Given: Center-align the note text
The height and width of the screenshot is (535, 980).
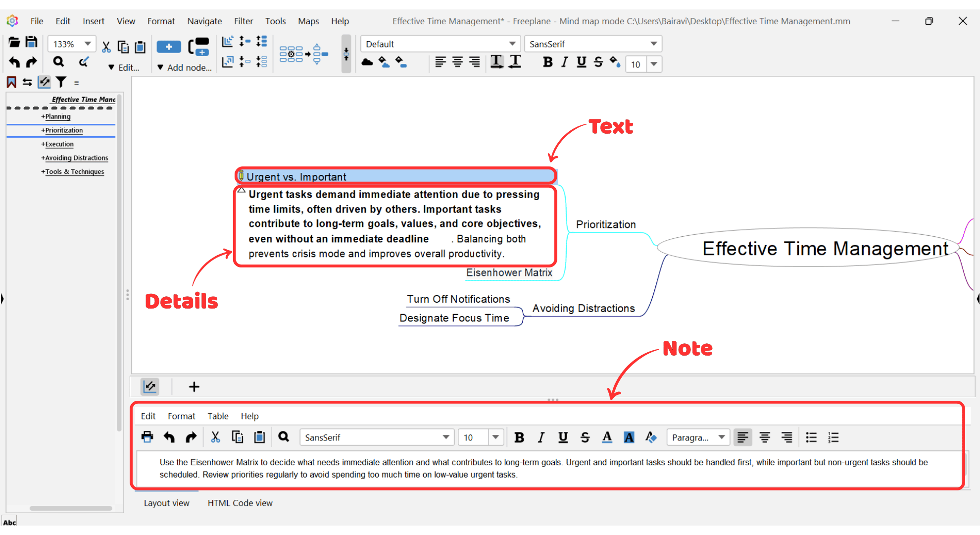Looking at the screenshot, I should pyautogui.click(x=765, y=437).
